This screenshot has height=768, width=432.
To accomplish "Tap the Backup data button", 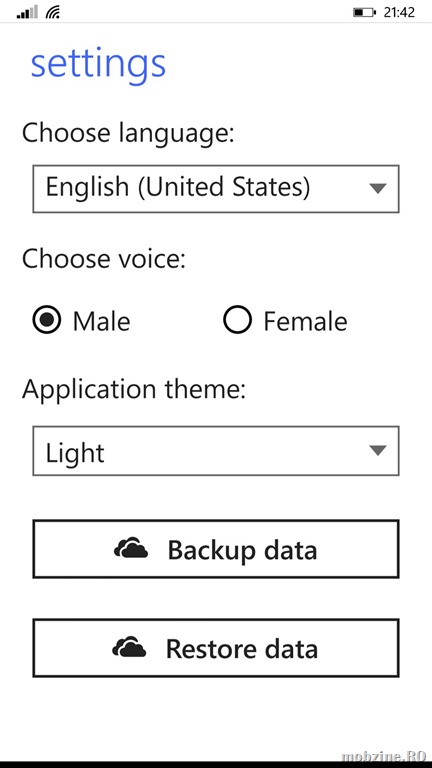I will 216,549.
